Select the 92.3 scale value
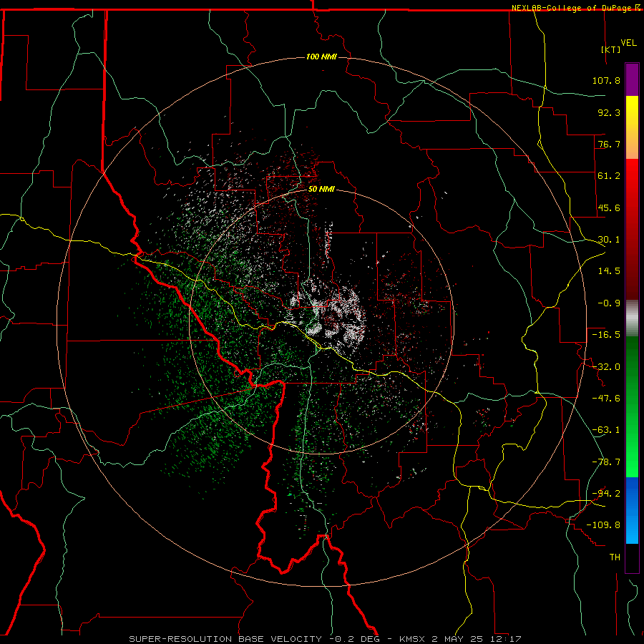The image size is (644, 644). click(609, 112)
